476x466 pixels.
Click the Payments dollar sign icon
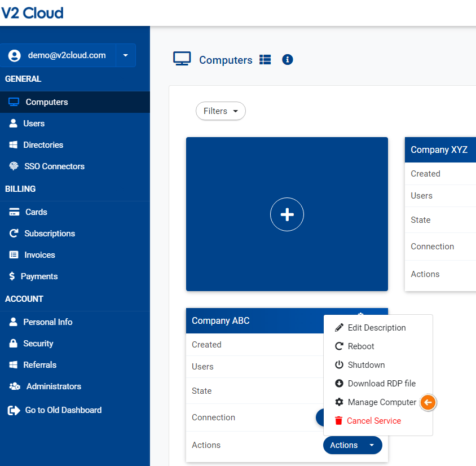pos(12,276)
